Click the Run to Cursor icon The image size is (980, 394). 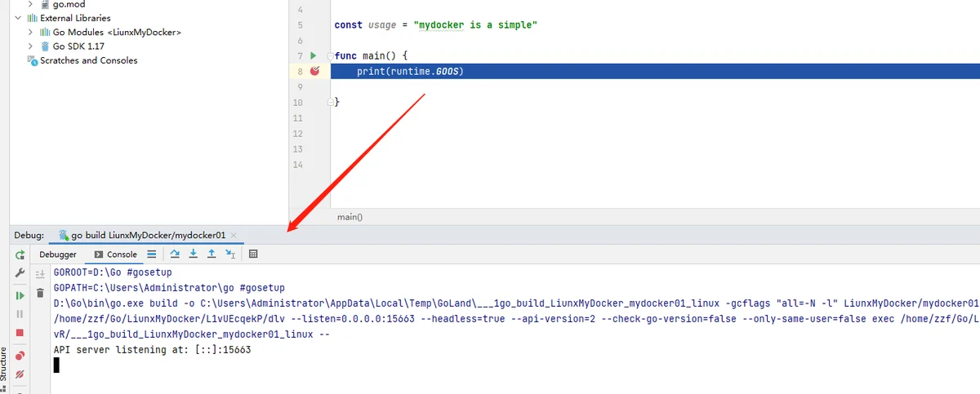[229, 255]
